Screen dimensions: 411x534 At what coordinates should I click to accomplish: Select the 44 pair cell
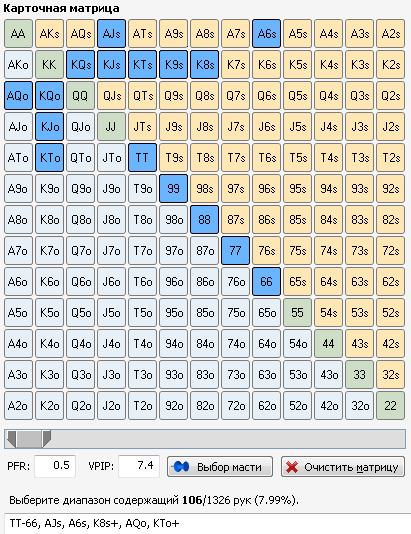click(328, 343)
